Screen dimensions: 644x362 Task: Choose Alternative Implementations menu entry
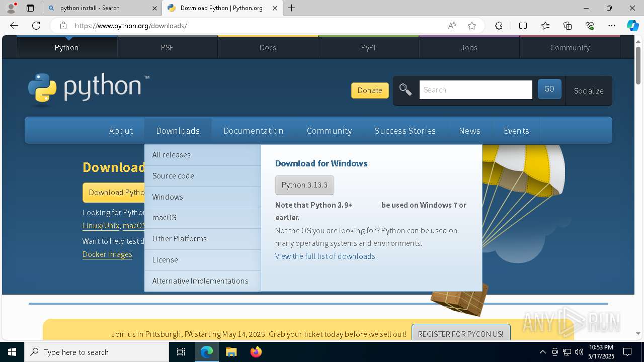pos(202,281)
